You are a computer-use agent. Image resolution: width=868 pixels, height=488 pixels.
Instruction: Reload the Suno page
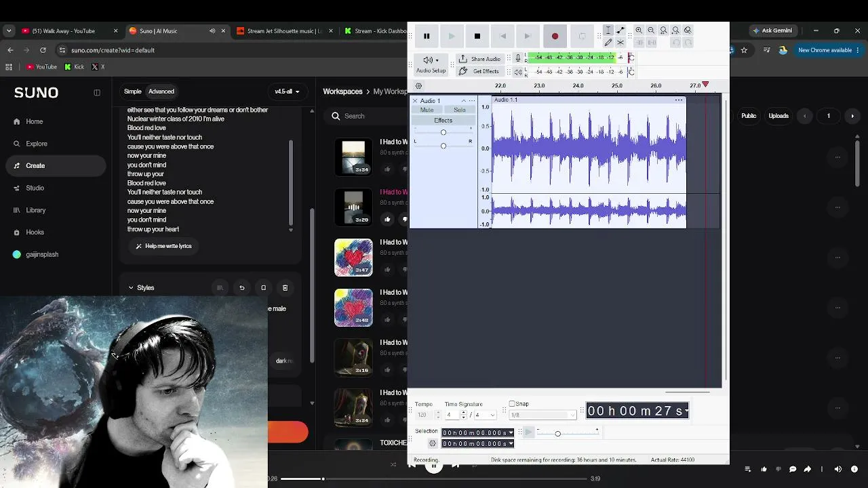pyautogui.click(x=43, y=50)
